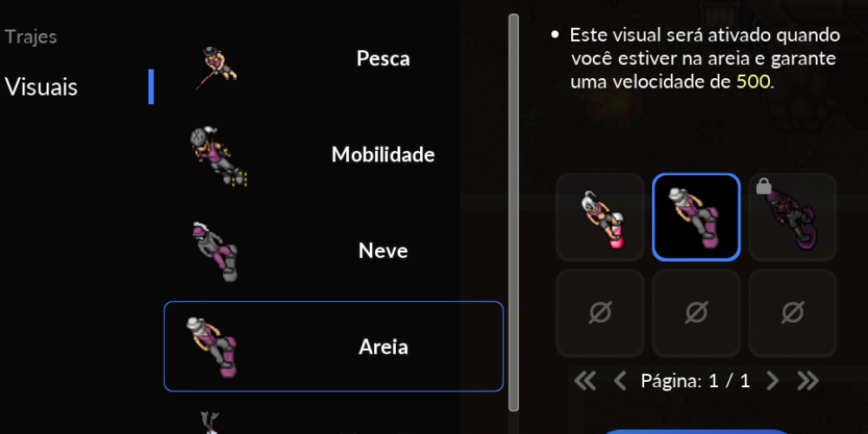Select the highlighted sandboard visual thumbnail
This screenshot has height=434, width=868.
(696, 218)
